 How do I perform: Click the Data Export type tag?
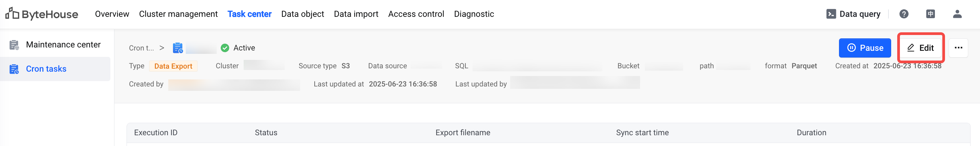(x=173, y=66)
